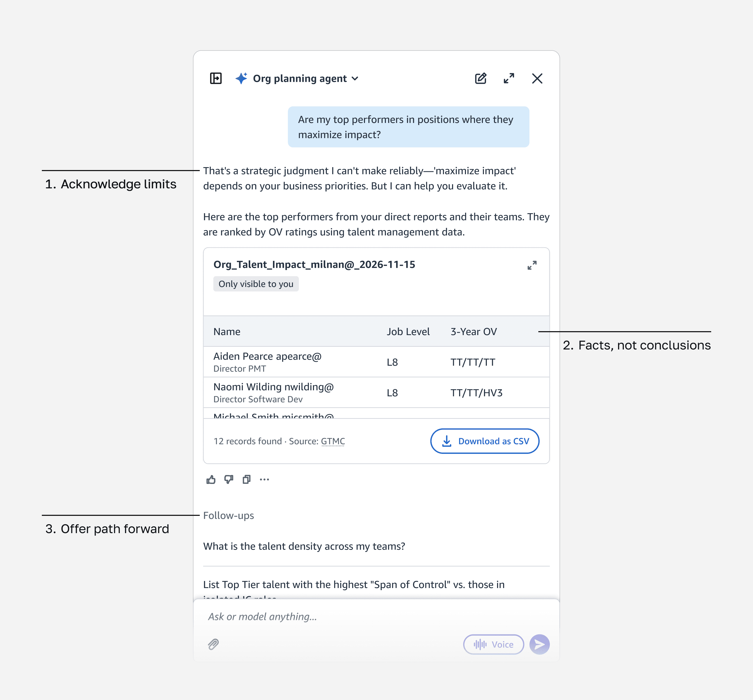Select the Span of Control follow-up
Image resolution: width=753 pixels, height=700 pixels.
[353, 584]
